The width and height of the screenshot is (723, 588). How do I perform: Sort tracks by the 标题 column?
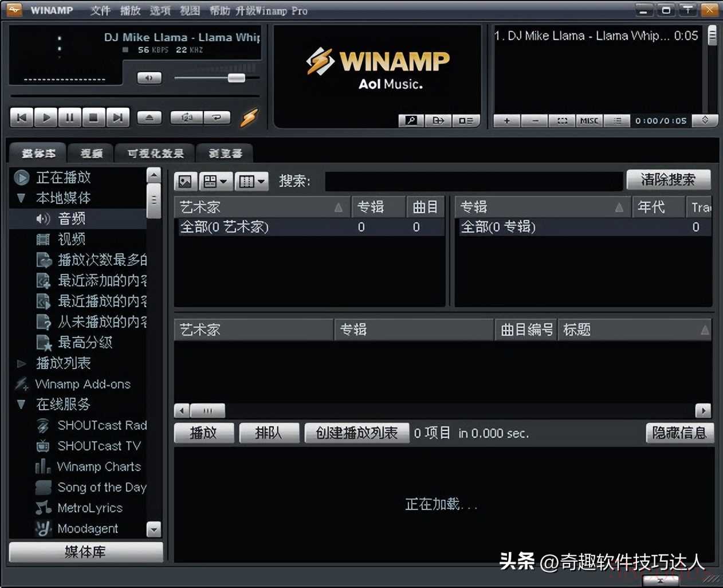[635, 330]
